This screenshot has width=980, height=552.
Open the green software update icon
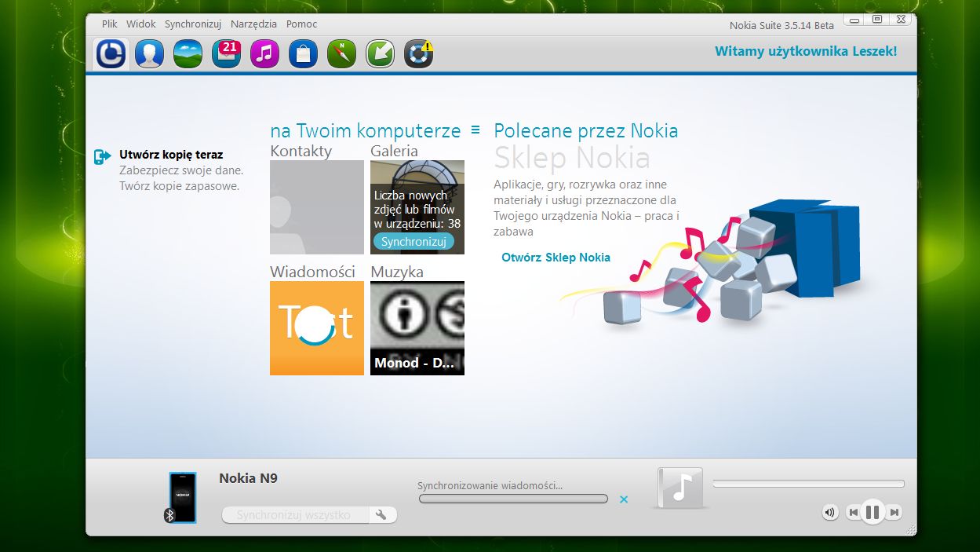coord(380,53)
